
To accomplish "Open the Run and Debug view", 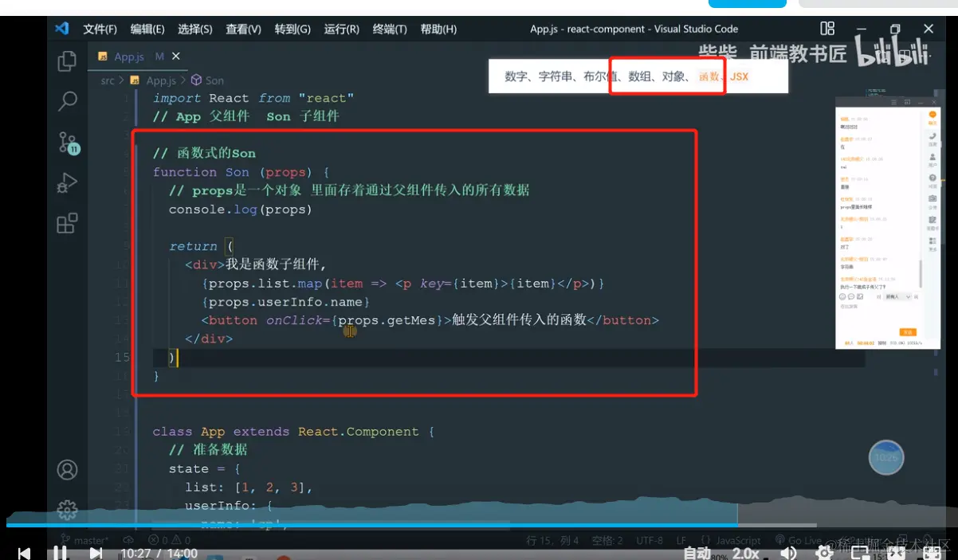I will (x=68, y=183).
